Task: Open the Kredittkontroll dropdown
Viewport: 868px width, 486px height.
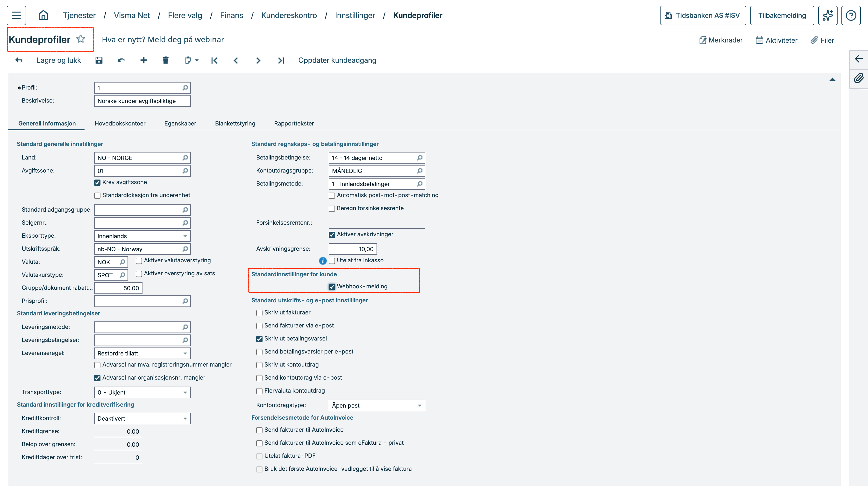Action: coord(142,418)
